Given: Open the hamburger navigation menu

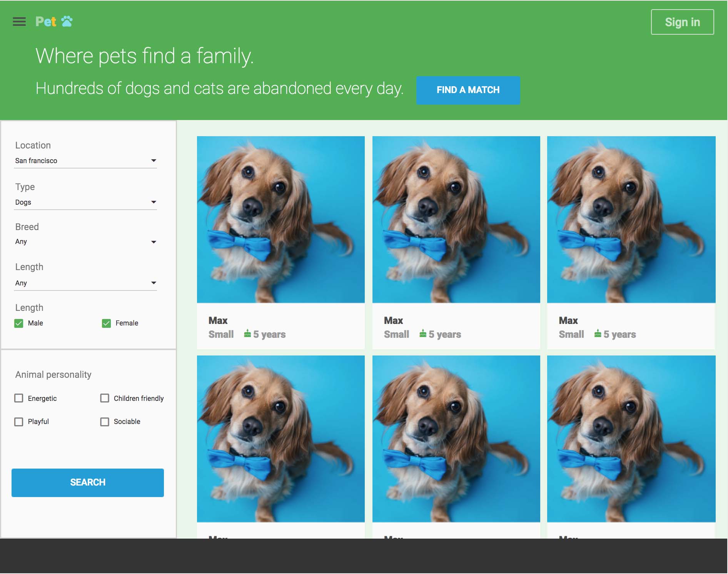Looking at the screenshot, I should pos(19,22).
